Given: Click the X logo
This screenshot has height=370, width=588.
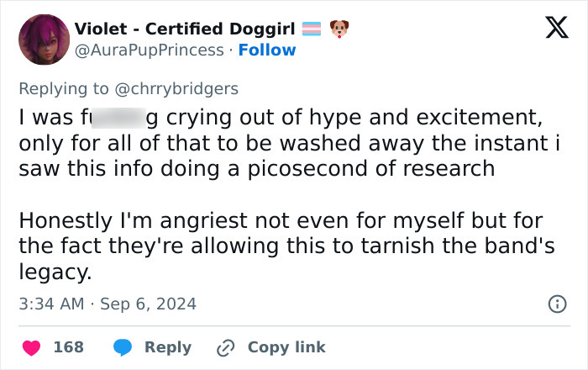Looking at the screenshot, I should (551, 29).
